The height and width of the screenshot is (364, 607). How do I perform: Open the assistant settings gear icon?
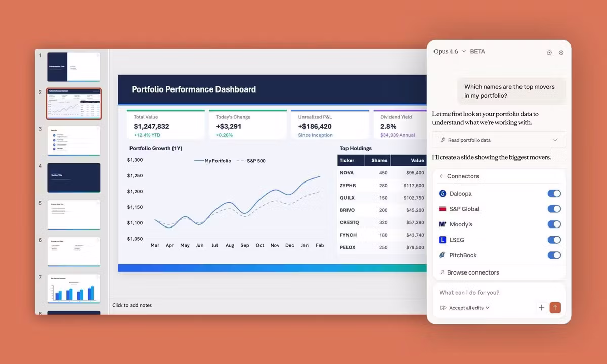(561, 52)
